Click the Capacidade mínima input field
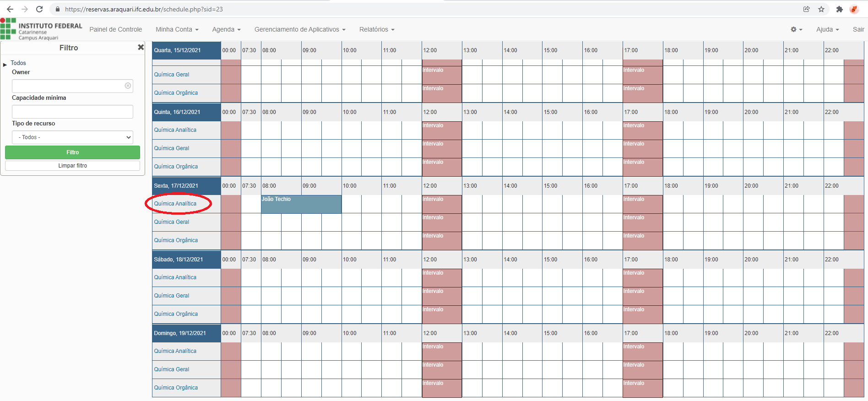This screenshot has height=401, width=868. pyautogui.click(x=72, y=112)
